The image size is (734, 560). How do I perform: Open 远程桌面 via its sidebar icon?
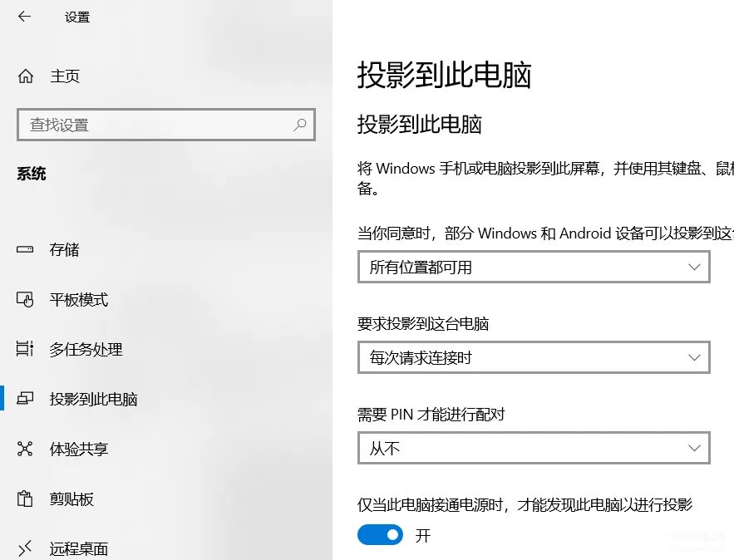[x=26, y=548]
